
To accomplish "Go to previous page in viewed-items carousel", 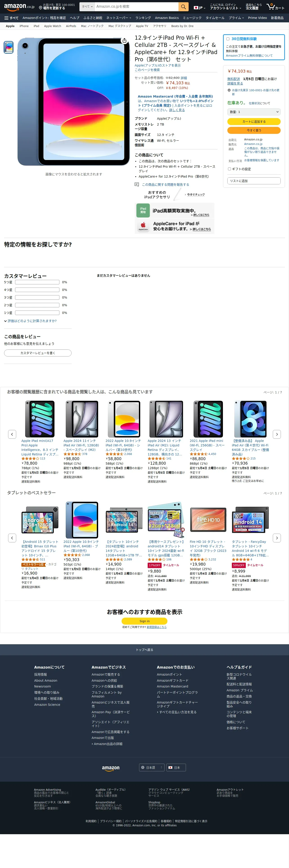I will (x=12, y=434).
